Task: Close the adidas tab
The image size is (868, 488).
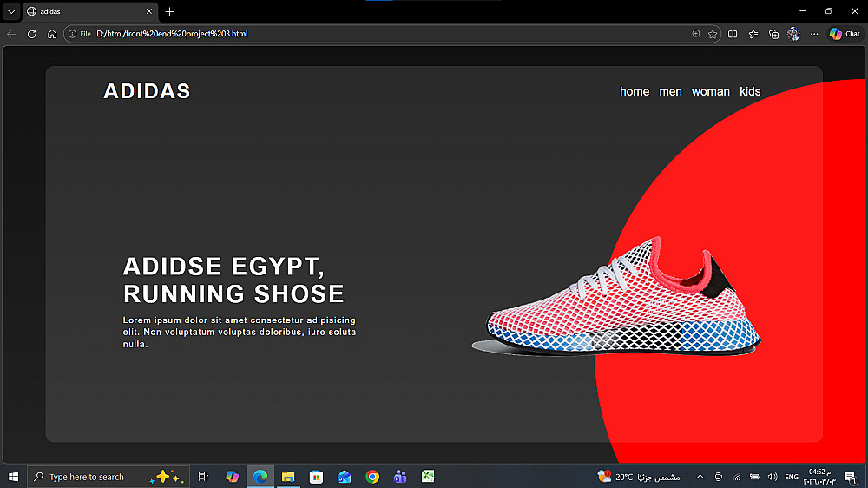Action: click(x=149, y=11)
